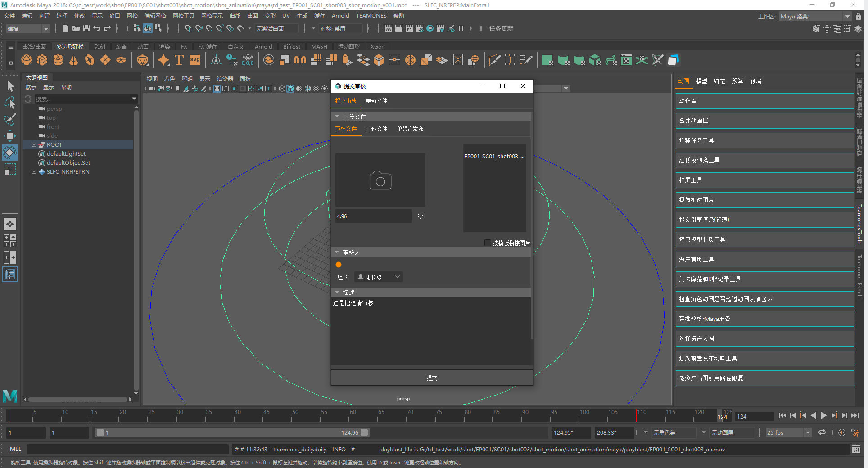Enable 按模板拼接图片 checkbox
The height and width of the screenshot is (468, 868).
point(488,243)
